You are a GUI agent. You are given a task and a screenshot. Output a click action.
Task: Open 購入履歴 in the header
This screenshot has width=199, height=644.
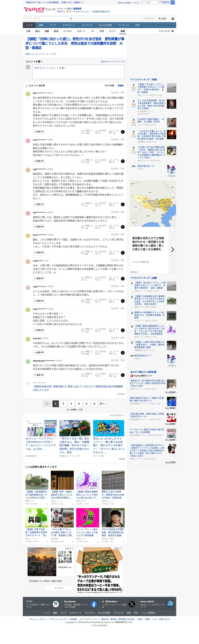[162, 19]
